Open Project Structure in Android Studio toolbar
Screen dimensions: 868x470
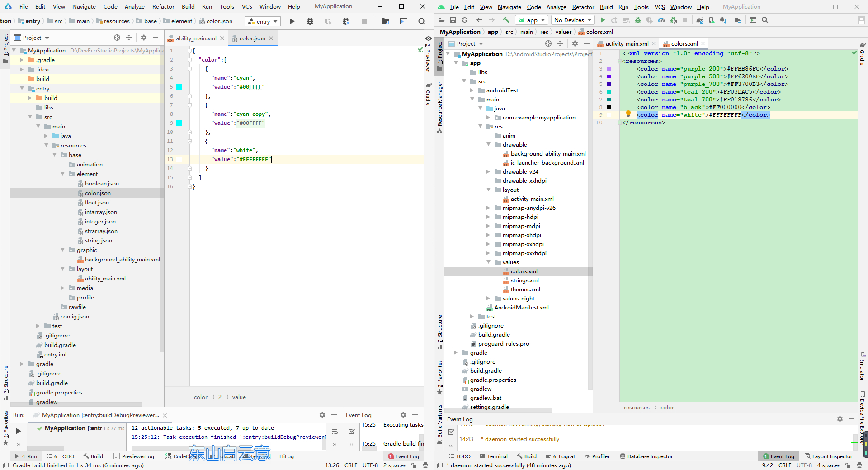(738, 20)
